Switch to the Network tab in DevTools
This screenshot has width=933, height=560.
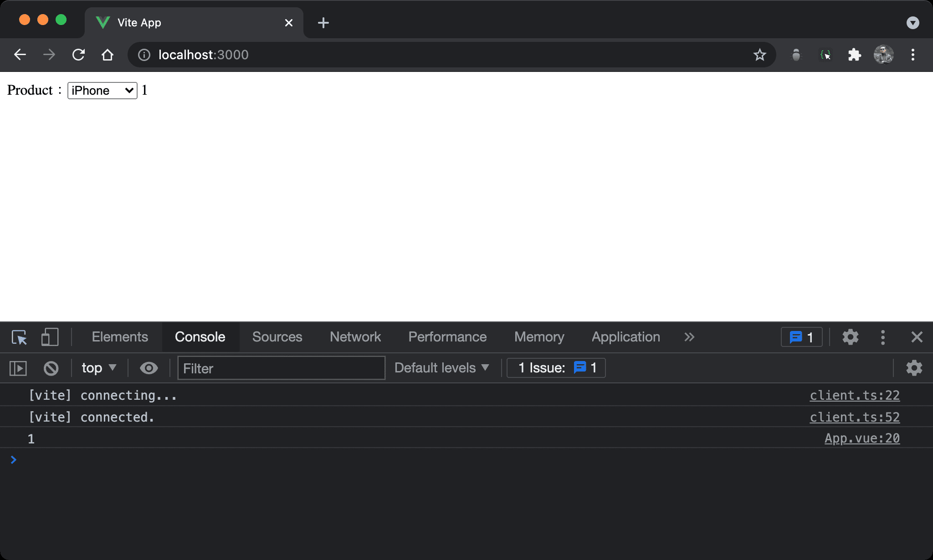(x=356, y=337)
